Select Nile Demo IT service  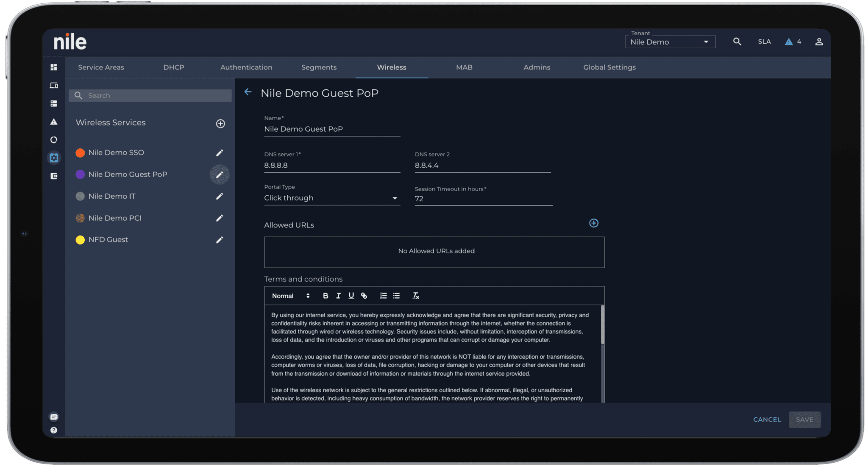click(112, 196)
